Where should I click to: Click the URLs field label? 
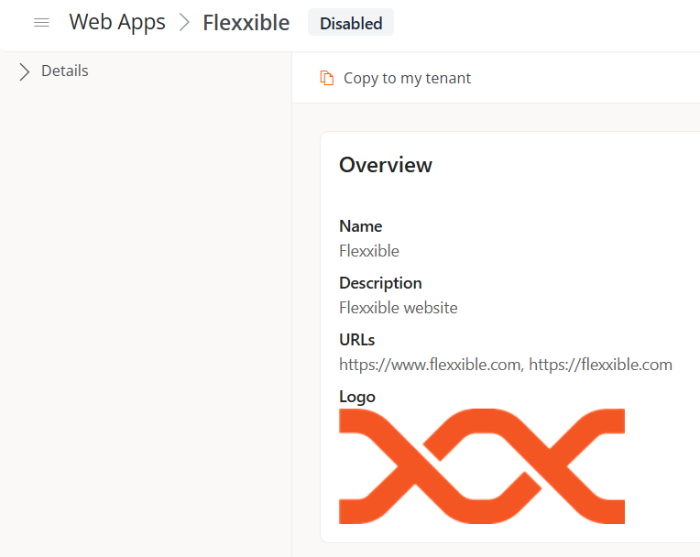pyautogui.click(x=357, y=340)
